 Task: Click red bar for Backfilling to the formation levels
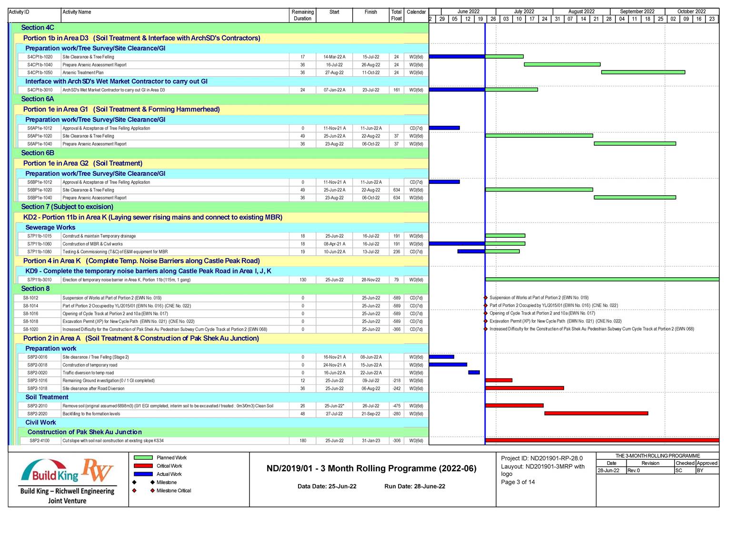[x=596, y=414]
